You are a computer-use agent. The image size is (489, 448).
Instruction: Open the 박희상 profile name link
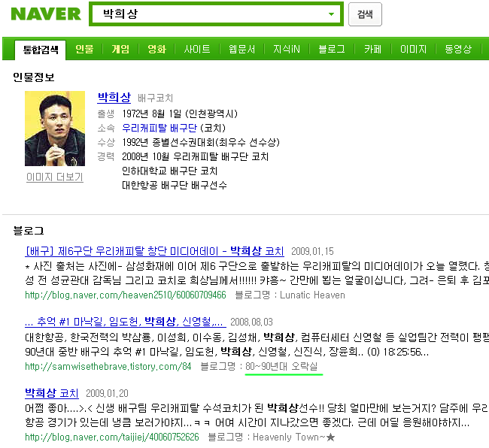114,98
